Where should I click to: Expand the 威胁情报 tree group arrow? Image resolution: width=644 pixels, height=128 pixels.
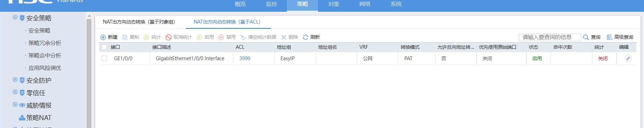15,104
